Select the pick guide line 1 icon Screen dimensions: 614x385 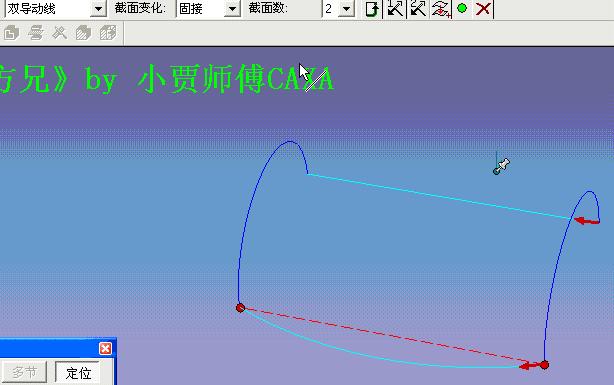(x=395, y=9)
